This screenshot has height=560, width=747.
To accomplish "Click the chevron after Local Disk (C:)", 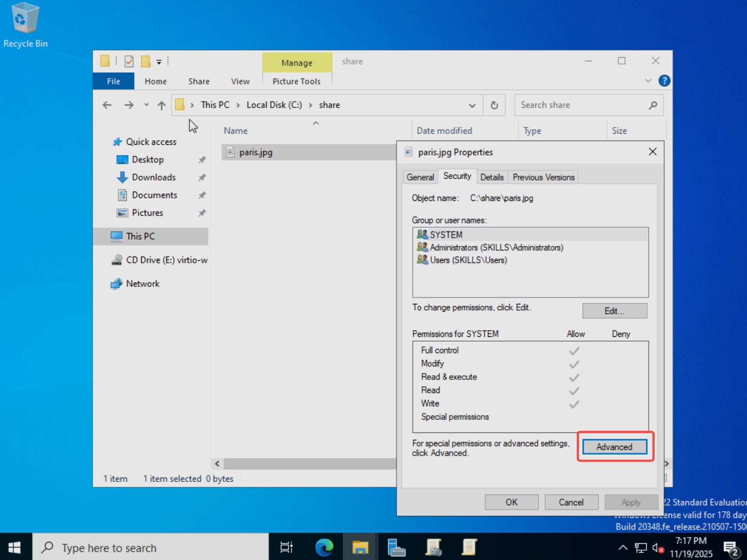I will [x=311, y=105].
